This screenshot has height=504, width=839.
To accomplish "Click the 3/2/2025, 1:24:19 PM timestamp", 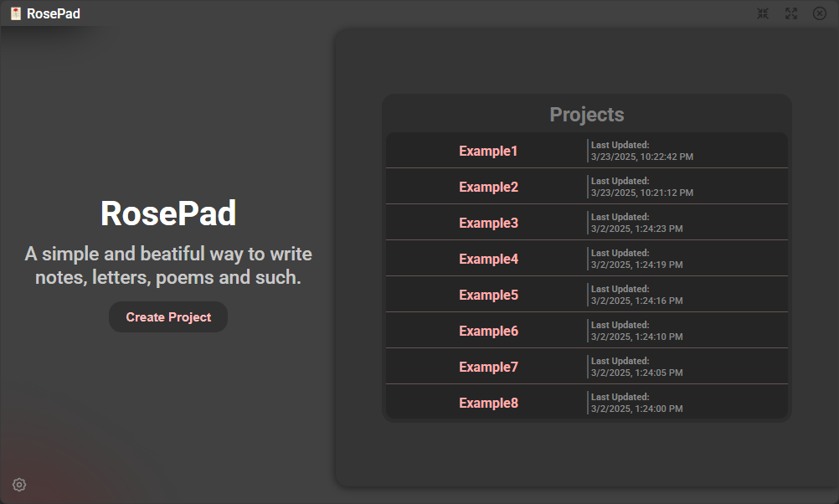I will [x=636, y=265].
